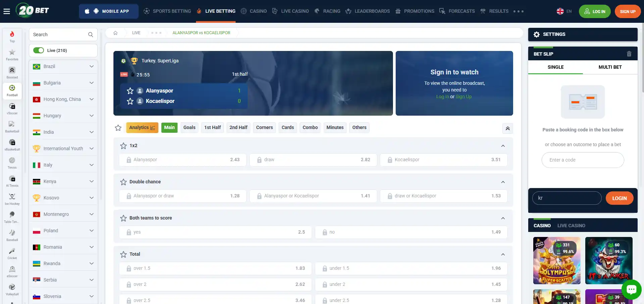The width and height of the screenshot is (644, 304).
Task: Open the Favorites sidebar icon
Action: tap(12, 55)
